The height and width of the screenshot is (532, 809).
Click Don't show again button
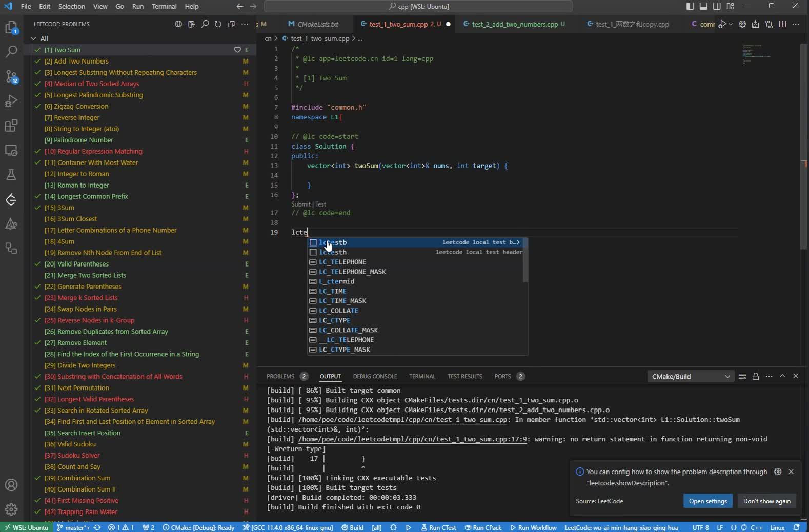[766, 501]
